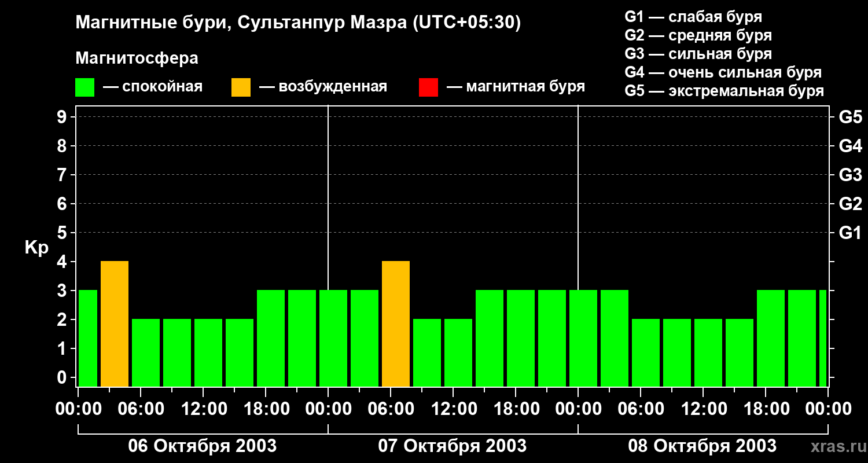Viewport: 868px width, 463px height.
Task: Click the Магнитосфера heading
Action: 137,58
